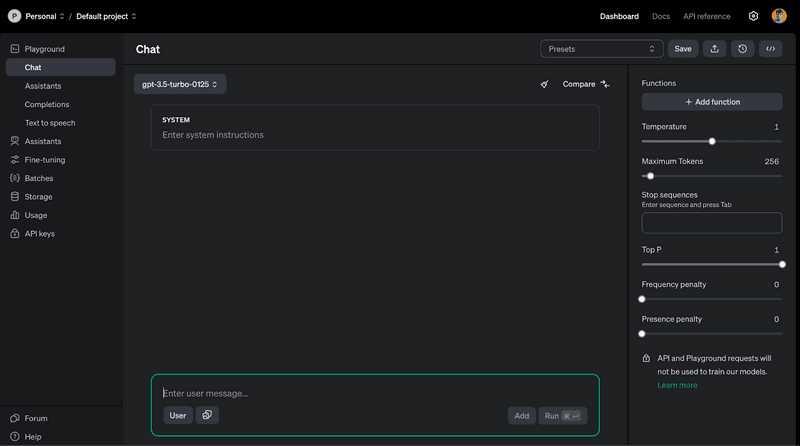Click the settings gear icon
The width and height of the screenshot is (800, 446).
click(x=753, y=16)
